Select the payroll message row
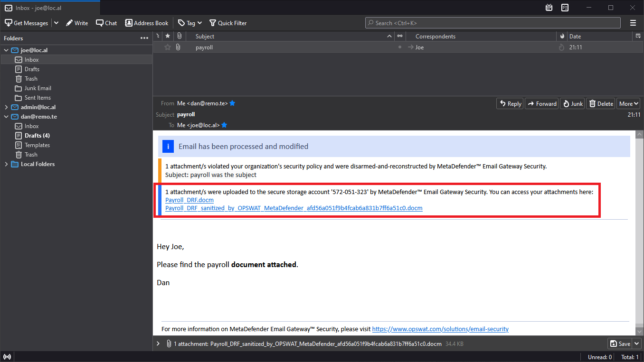Image resolution: width=644 pixels, height=362 pixels. [398, 47]
